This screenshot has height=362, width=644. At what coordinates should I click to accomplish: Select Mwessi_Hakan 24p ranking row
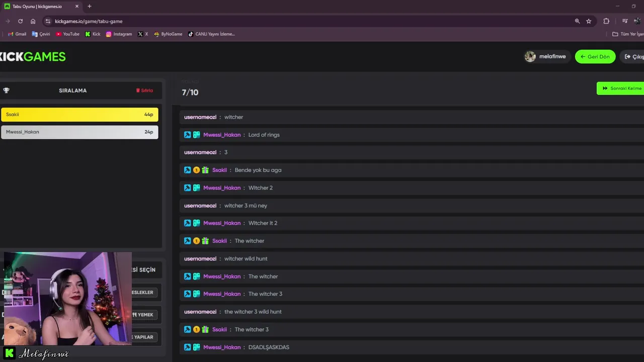coord(79,132)
